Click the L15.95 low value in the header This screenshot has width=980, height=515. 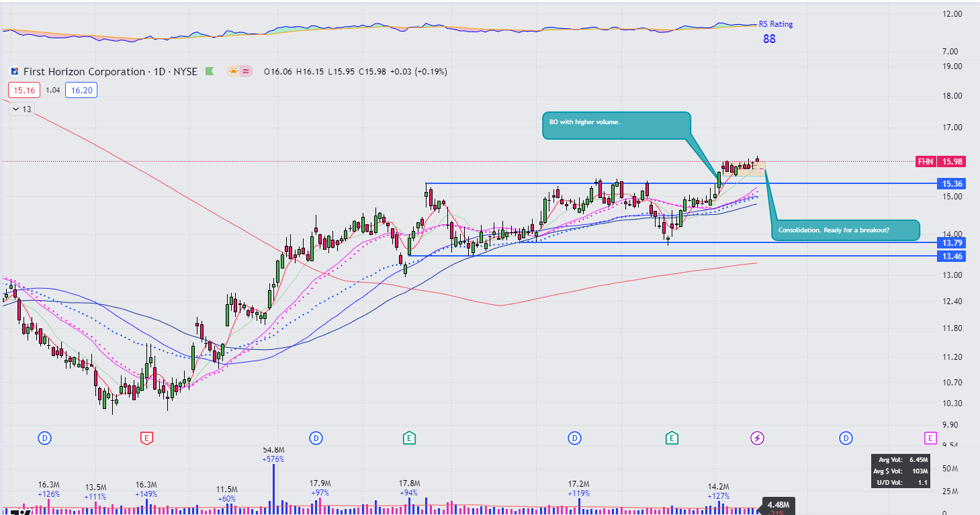(341, 72)
